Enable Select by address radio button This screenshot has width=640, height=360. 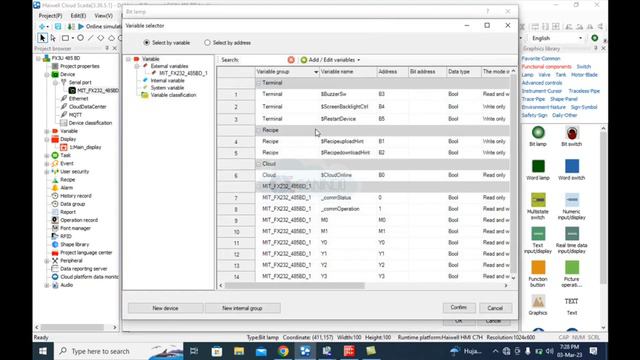tap(207, 42)
